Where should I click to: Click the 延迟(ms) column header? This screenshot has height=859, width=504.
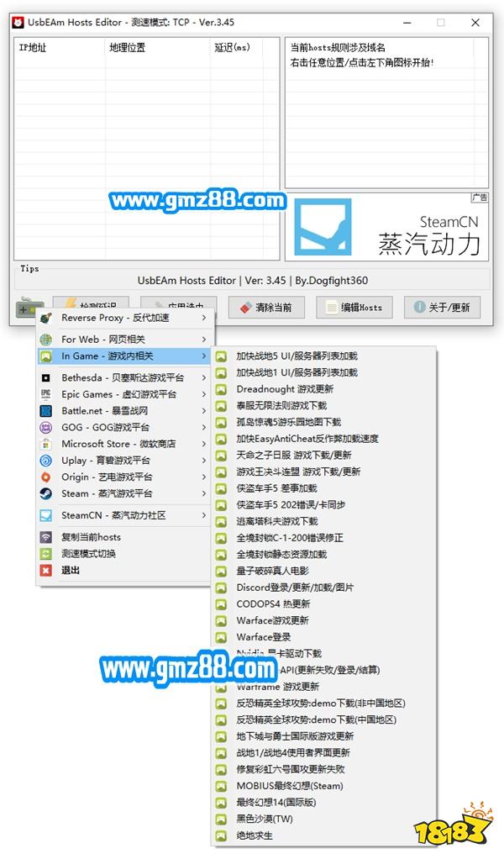pos(236,48)
